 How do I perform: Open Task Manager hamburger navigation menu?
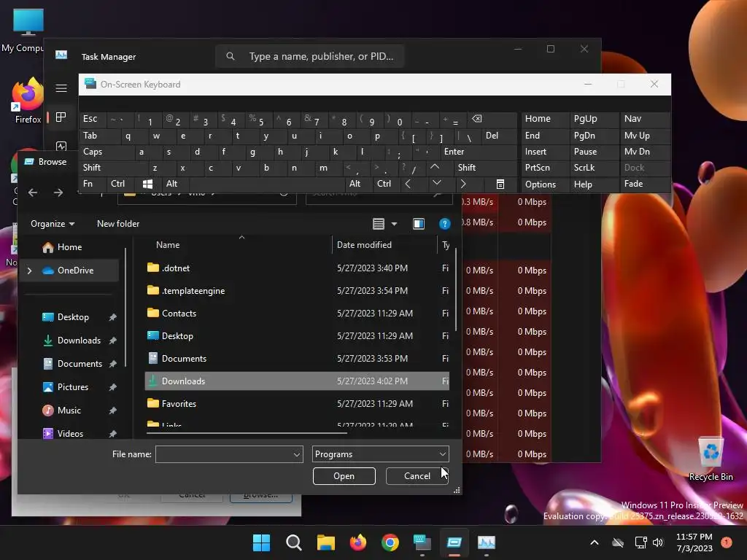click(x=61, y=88)
